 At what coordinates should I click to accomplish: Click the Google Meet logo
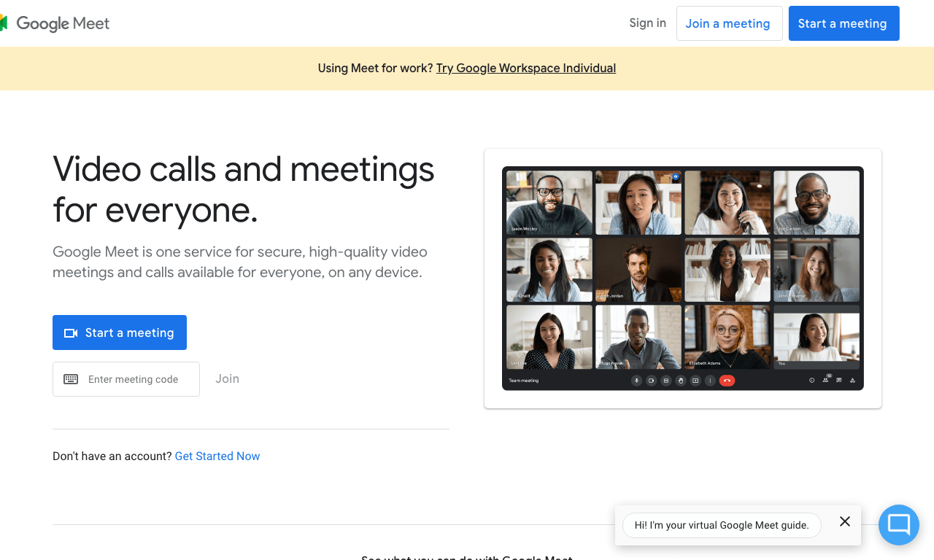55,23
